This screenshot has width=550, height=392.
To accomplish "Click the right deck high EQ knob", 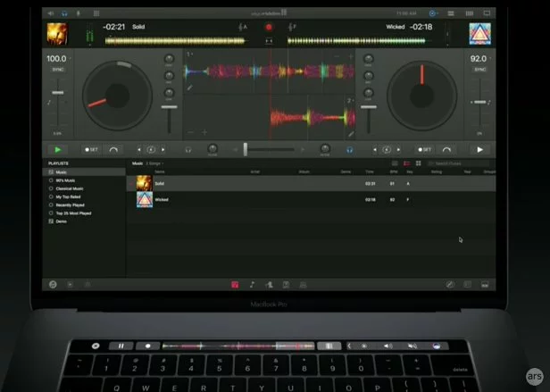I will (368, 59).
